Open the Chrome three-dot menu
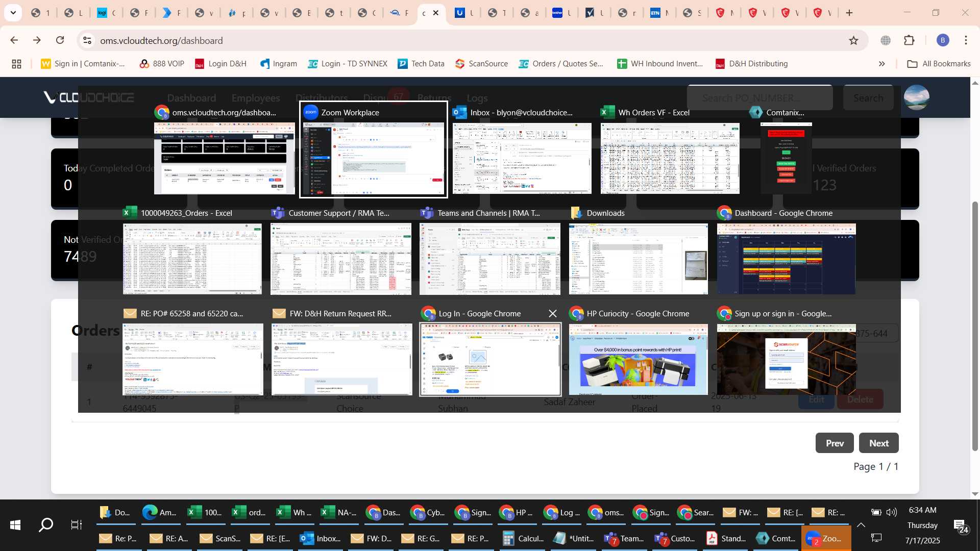The width and height of the screenshot is (980, 551). pyautogui.click(x=966, y=40)
